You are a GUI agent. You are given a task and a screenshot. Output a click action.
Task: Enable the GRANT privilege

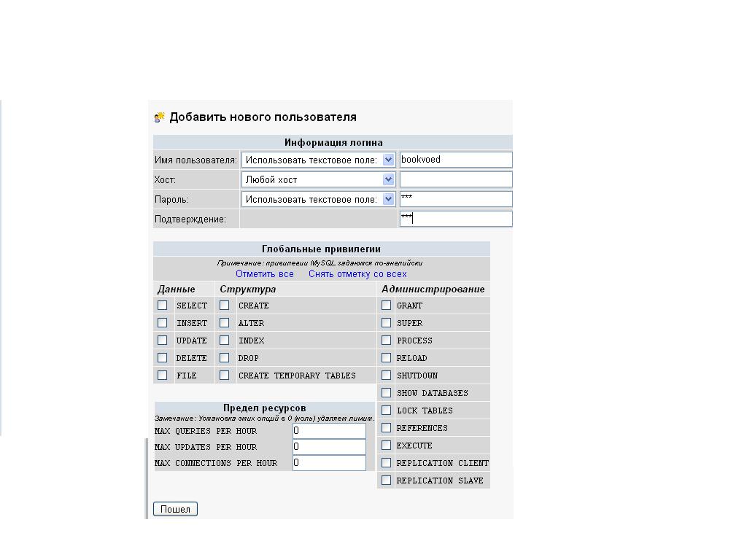pos(387,306)
